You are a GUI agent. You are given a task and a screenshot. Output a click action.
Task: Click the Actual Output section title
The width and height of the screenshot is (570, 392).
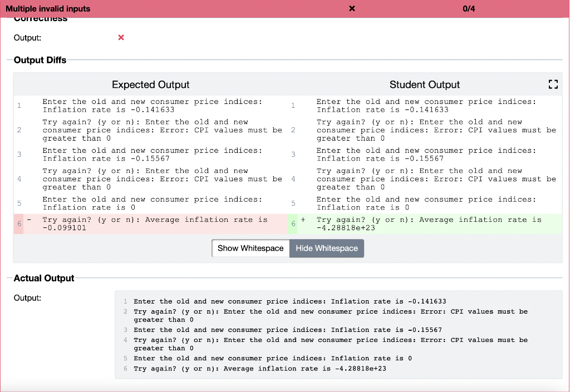point(44,278)
